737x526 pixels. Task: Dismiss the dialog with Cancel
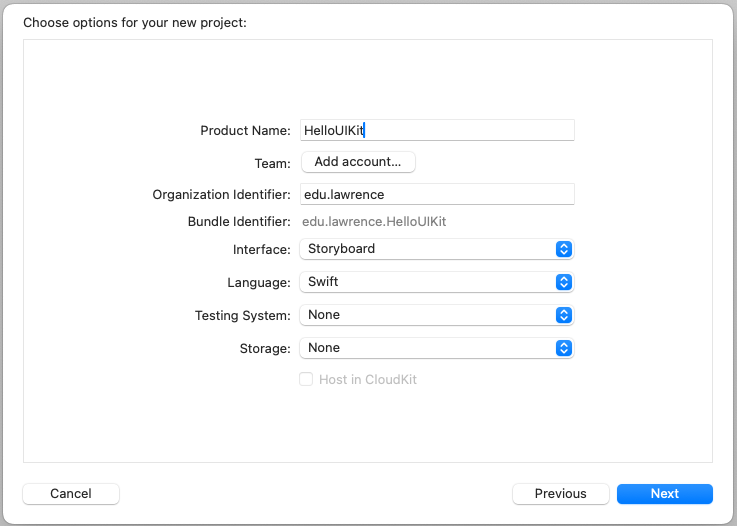[x=71, y=494]
